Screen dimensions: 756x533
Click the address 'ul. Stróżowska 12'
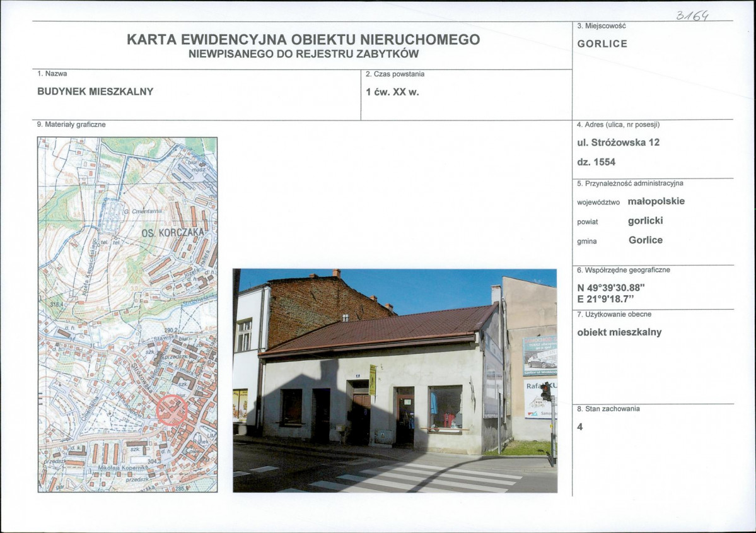tap(618, 143)
